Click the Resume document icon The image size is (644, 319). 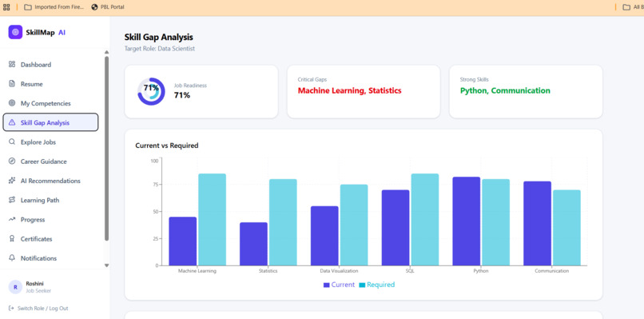pyautogui.click(x=12, y=84)
